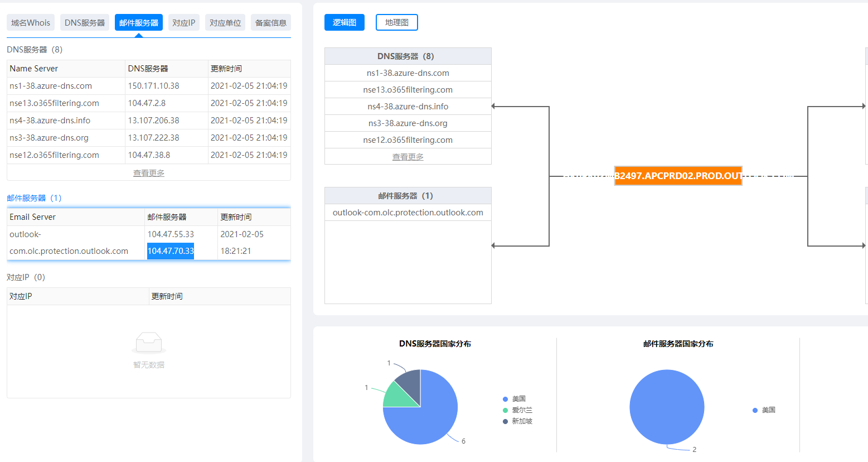Switch to the 地理图 view

[x=396, y=22]
